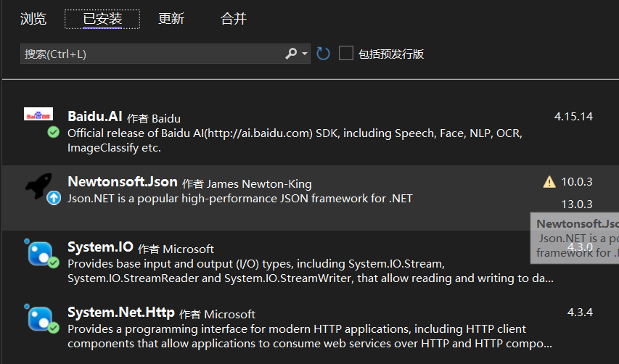
Task: Switch to the 浏览 tab
Action: coord(33,19)
